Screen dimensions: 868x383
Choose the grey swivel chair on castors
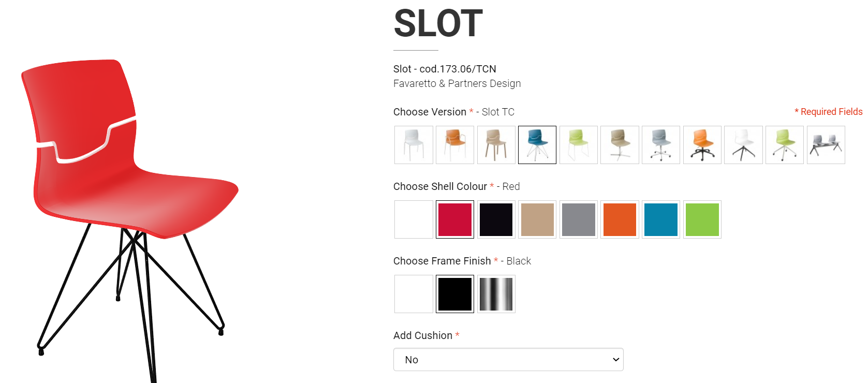[x=661, y=145]
